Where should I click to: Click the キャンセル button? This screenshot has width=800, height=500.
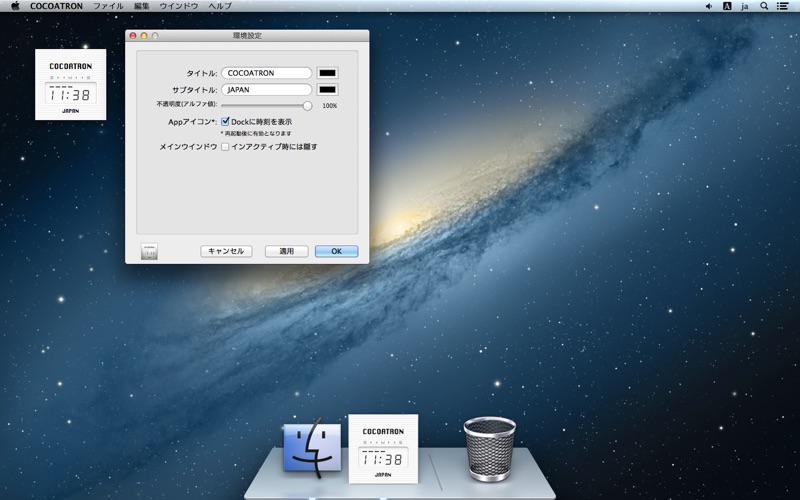[226, 251]
